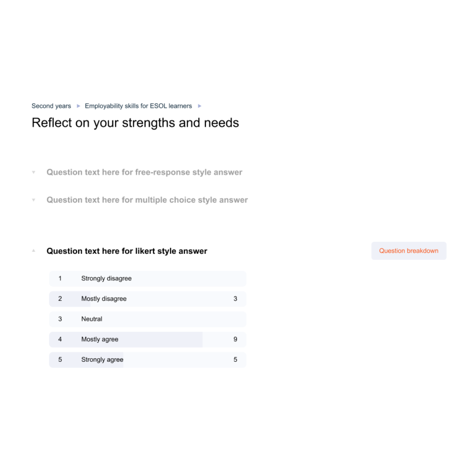
Task: Click the arrow icon after Second years
Action: click(x=79, y=106)
